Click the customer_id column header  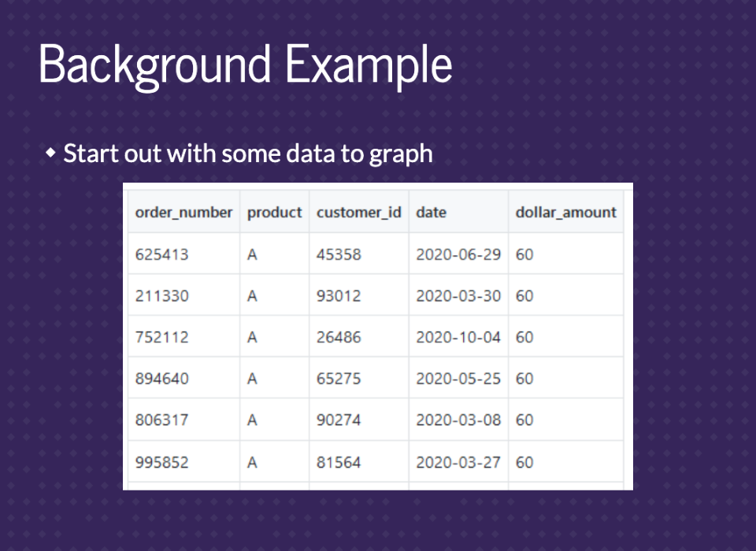[358, 213]
